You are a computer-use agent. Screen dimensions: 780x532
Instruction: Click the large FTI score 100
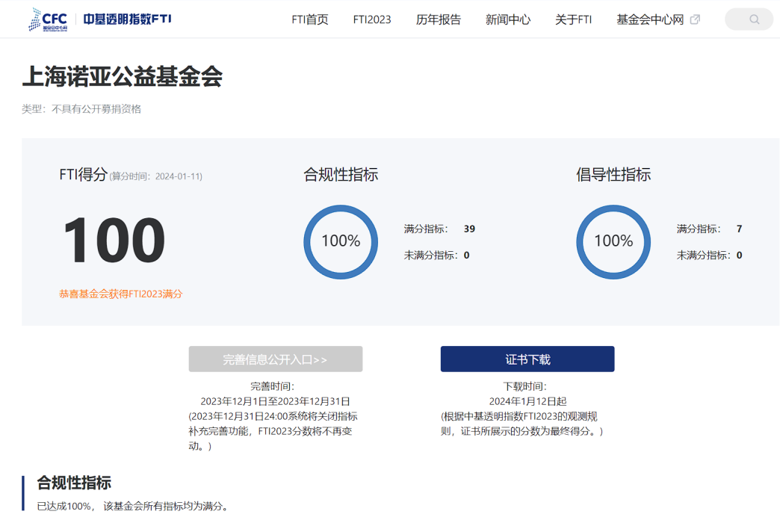pyautogui.click(x=114, y=240)
